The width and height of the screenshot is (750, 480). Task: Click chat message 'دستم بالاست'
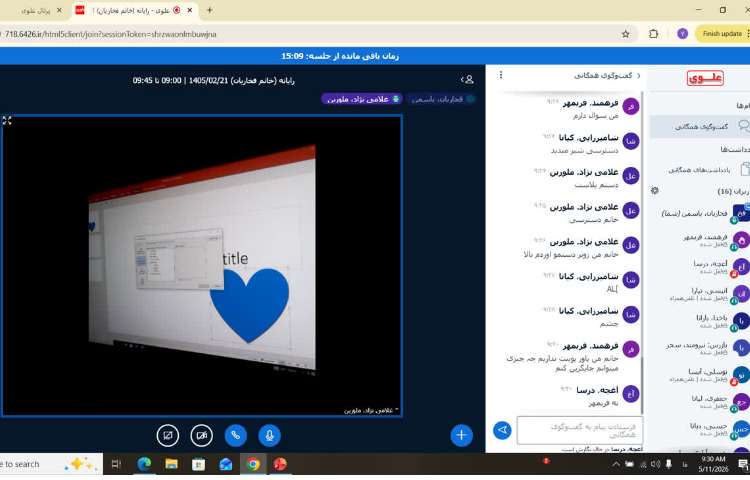click(596, 185)
